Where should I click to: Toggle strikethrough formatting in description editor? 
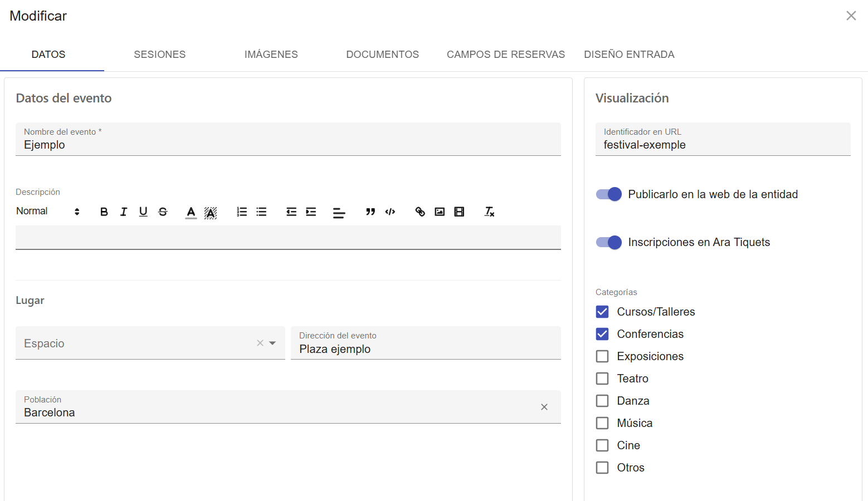pyautogui.click(x=163, y=212)
